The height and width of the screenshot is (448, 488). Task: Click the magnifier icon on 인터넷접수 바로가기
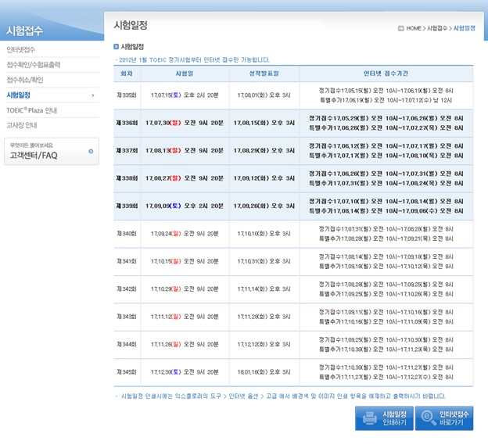[x=427, y=418]
